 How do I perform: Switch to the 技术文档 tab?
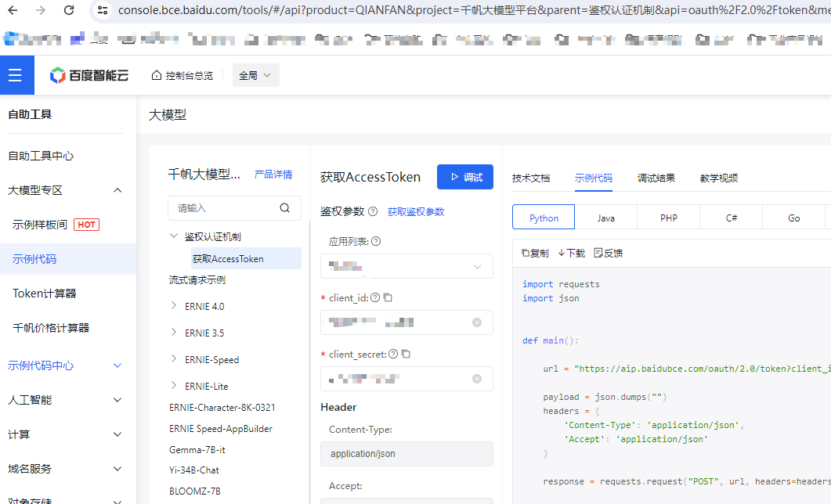click(531, 178)
